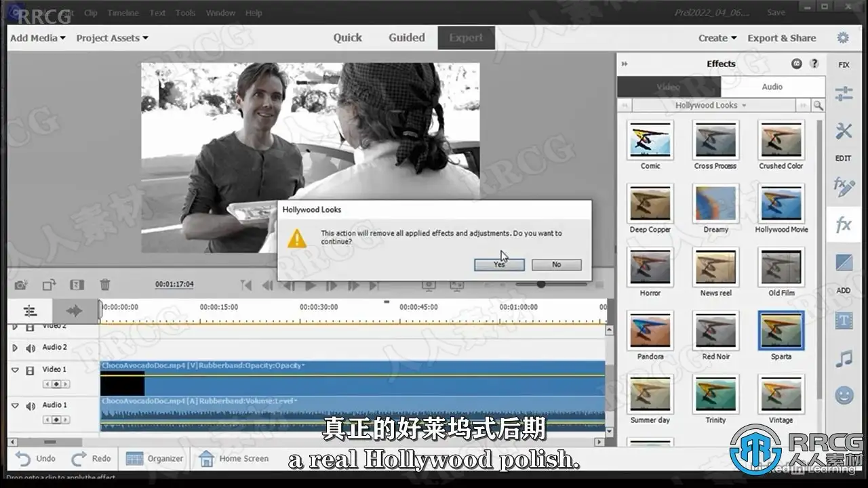Open the Add Media dropdown

click(38, 38)
